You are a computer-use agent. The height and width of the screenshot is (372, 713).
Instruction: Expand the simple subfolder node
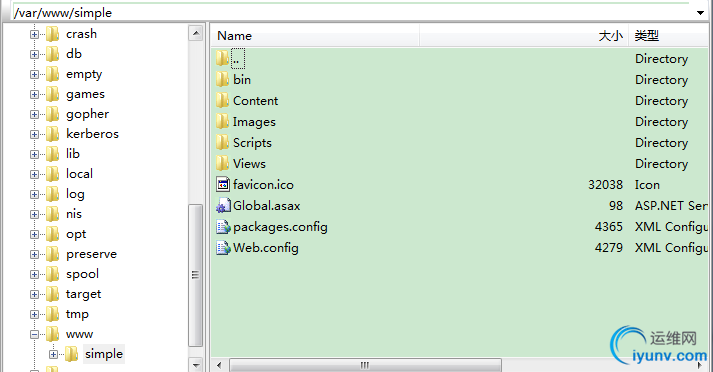point(54,354)
